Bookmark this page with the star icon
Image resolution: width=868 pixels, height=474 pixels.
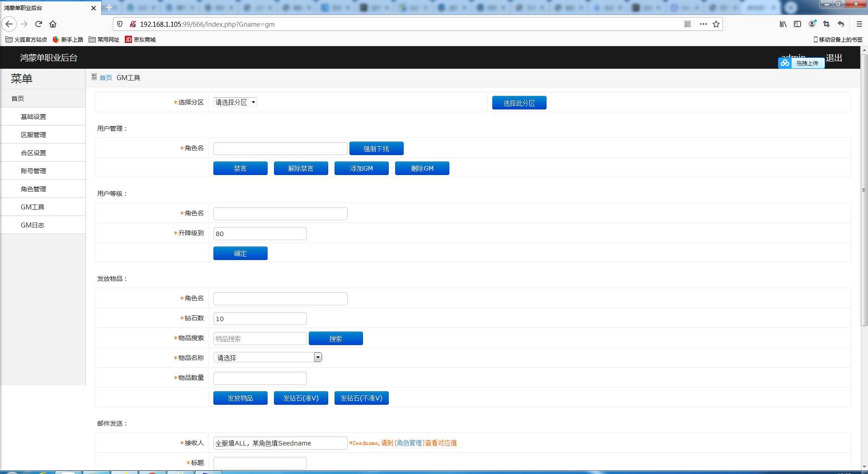click(716, 24)
